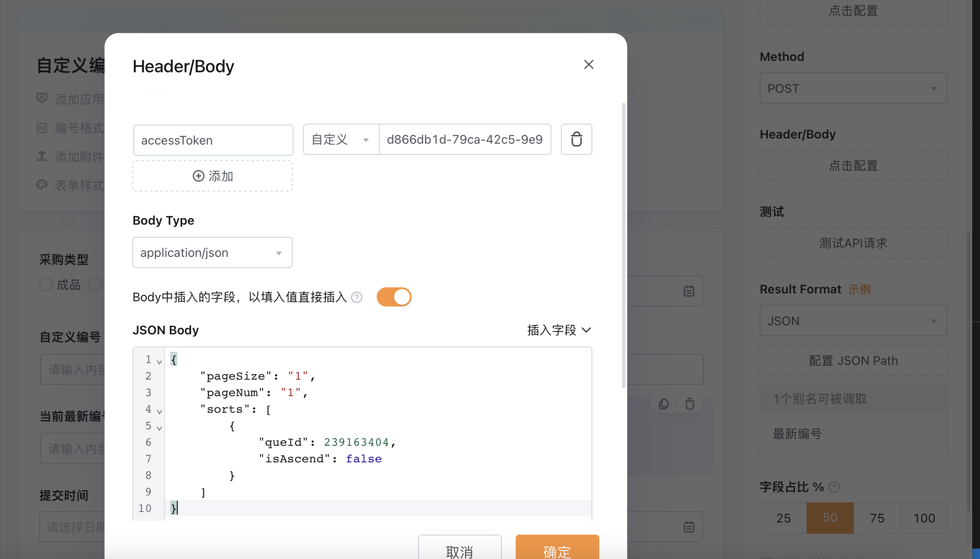
Task: Expand the 插入字段 dropdown
Action: [x=559, y=330]
